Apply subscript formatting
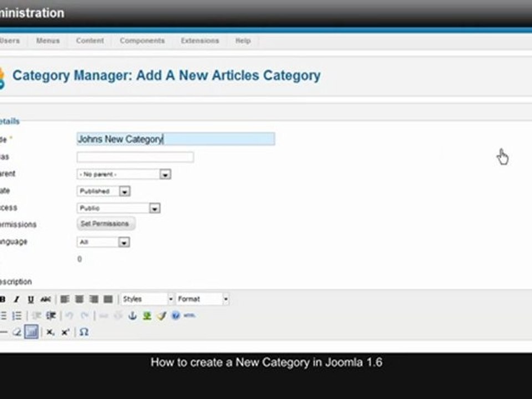Viewport: 532px width, 399px height. 50,332
